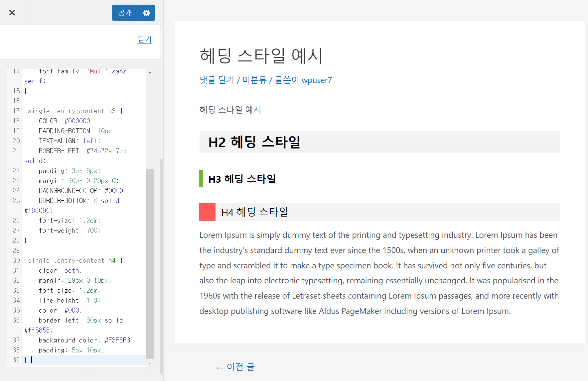This screenshot has width=588, height=381.
Task: Click the down arrow on the editor scrollbar
Action: [x=150, y=363]
